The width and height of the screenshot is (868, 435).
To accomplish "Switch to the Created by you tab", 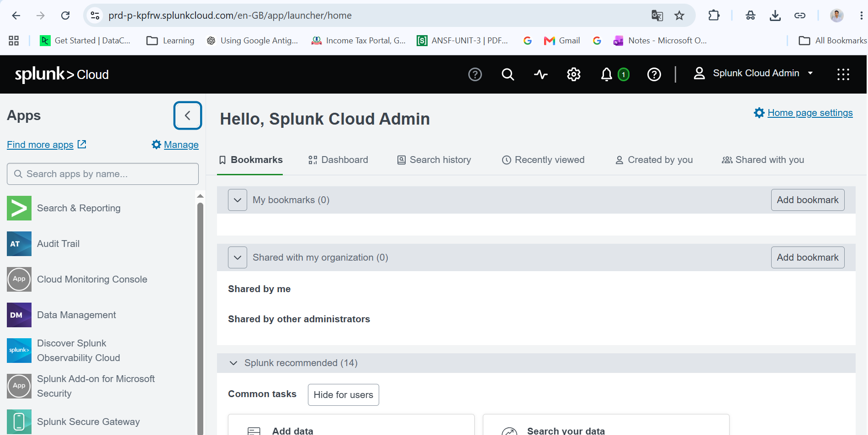I will (x=654, y=160).
